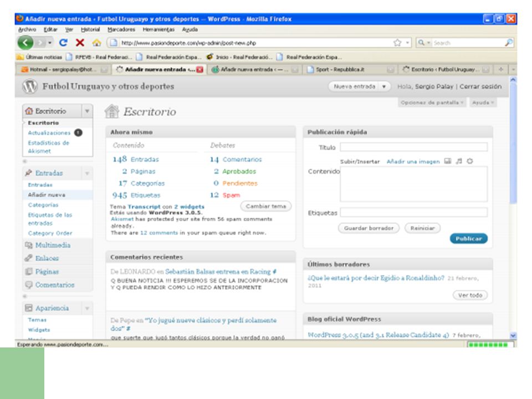Click the Contenido text area

click(413, 184)
